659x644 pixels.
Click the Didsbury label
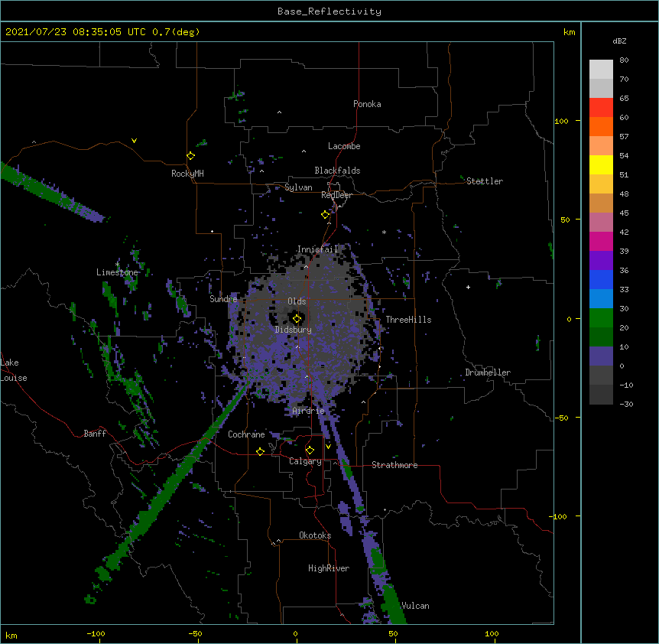pyautogui.click(x=294, y=330)
